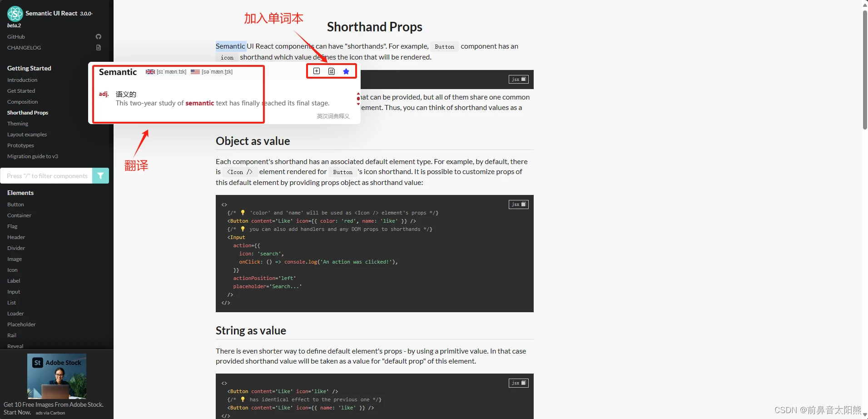Screen dimensions: 868x419
Task: Open the Theming sidebar page
Action: click(x=18, y=124)
